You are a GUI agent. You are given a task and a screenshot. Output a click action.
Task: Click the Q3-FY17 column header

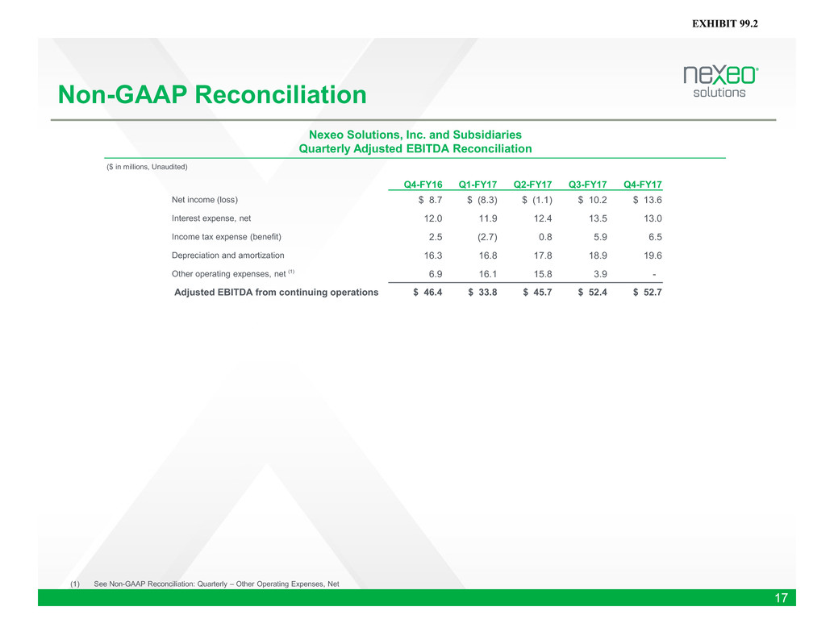588,183
